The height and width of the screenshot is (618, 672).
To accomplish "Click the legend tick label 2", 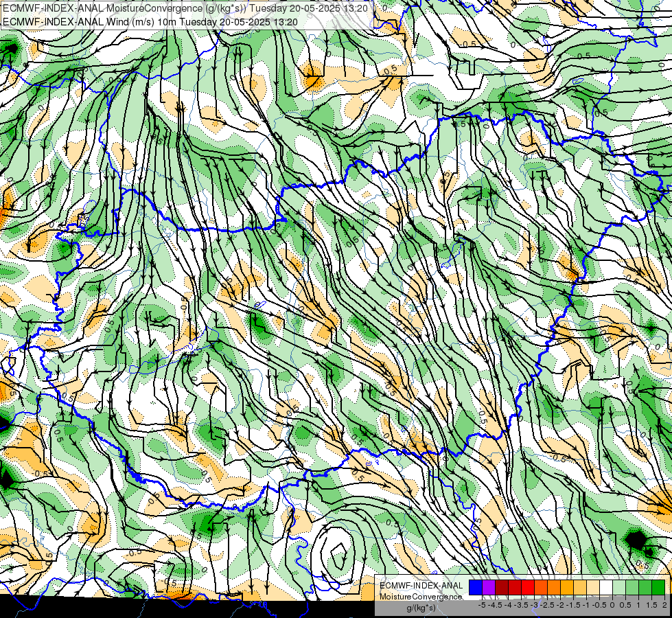I will pos(664,605).
